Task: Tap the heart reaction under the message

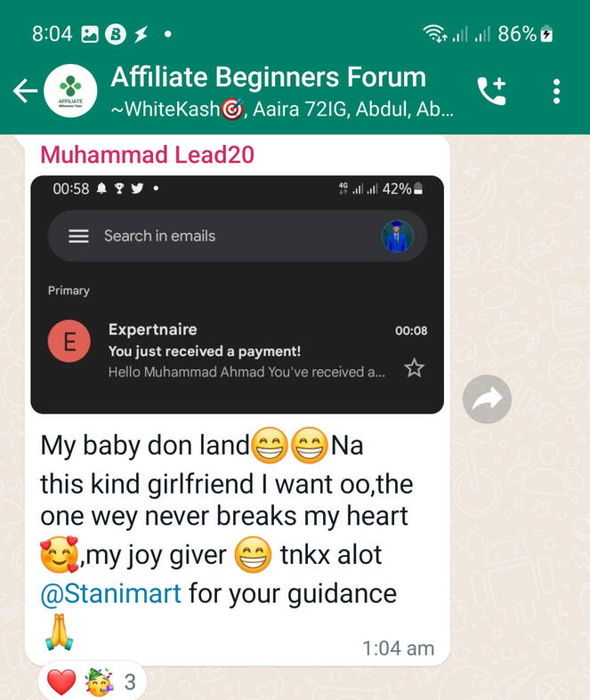Action: tap(61, 682)
